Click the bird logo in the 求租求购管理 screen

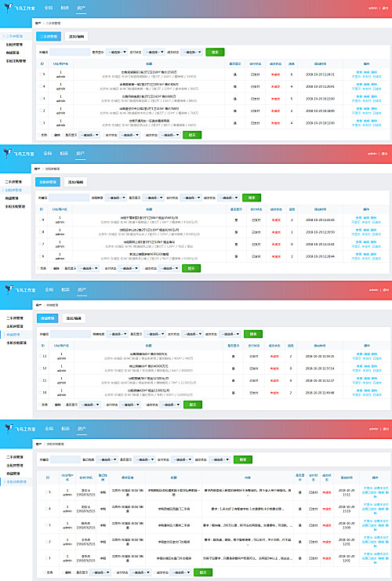point(9,428)
